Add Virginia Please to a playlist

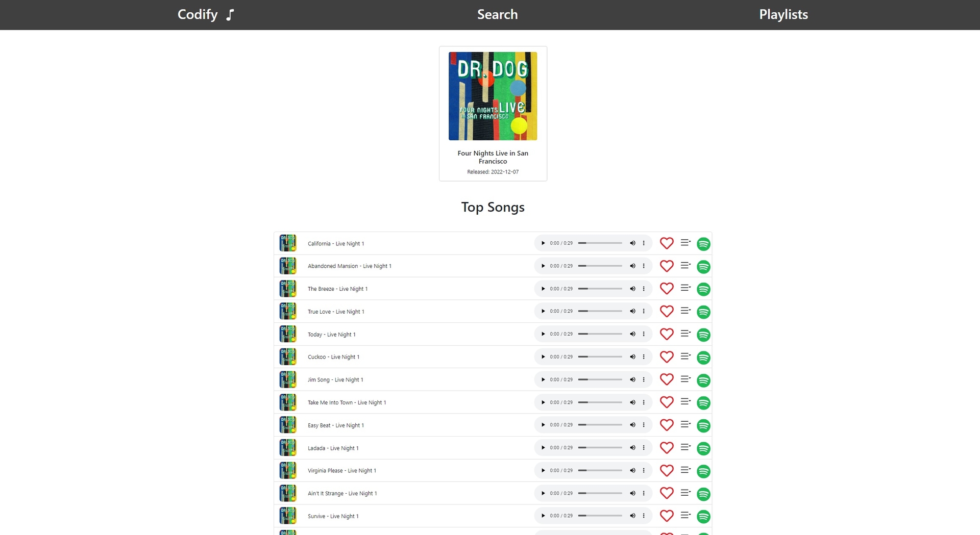point(685,470)
